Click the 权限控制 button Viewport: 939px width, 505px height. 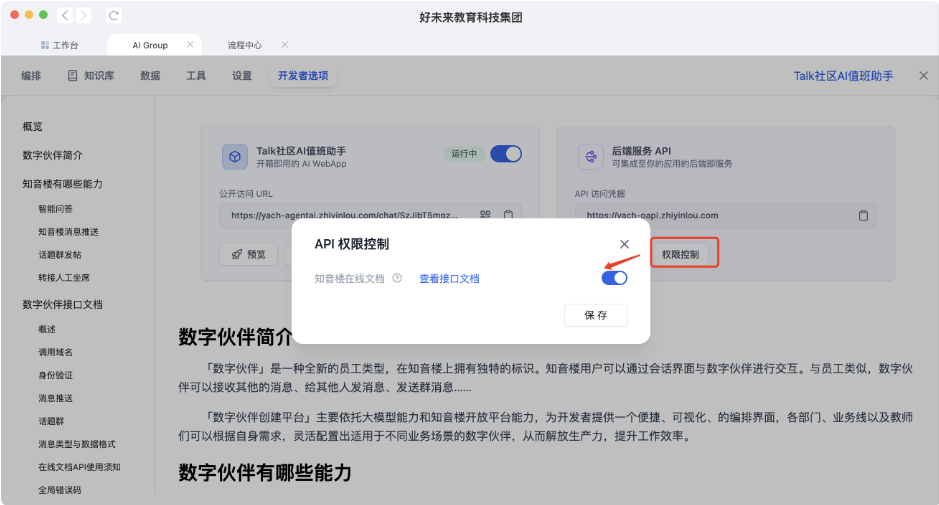(684, 254)
